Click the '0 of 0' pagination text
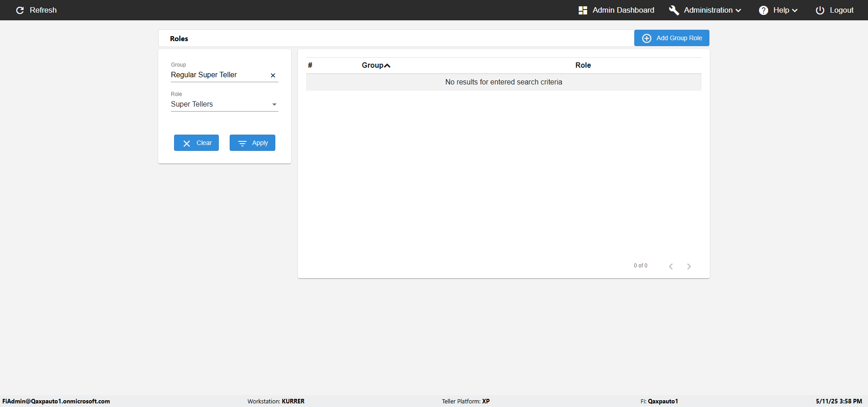 coord(641,266)
